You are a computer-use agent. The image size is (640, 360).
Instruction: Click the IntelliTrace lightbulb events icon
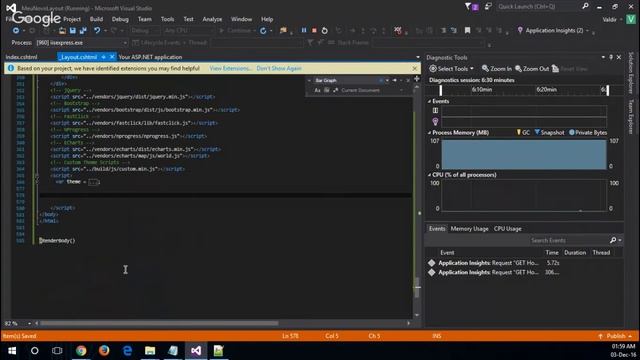pyautogui.click(x=435, y=122)
